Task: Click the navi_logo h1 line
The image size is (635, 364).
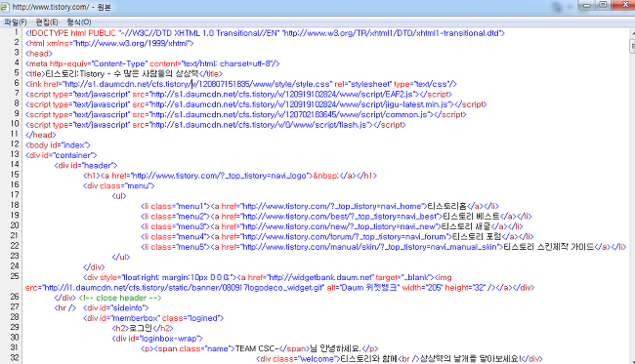Action: click(230, 176)
